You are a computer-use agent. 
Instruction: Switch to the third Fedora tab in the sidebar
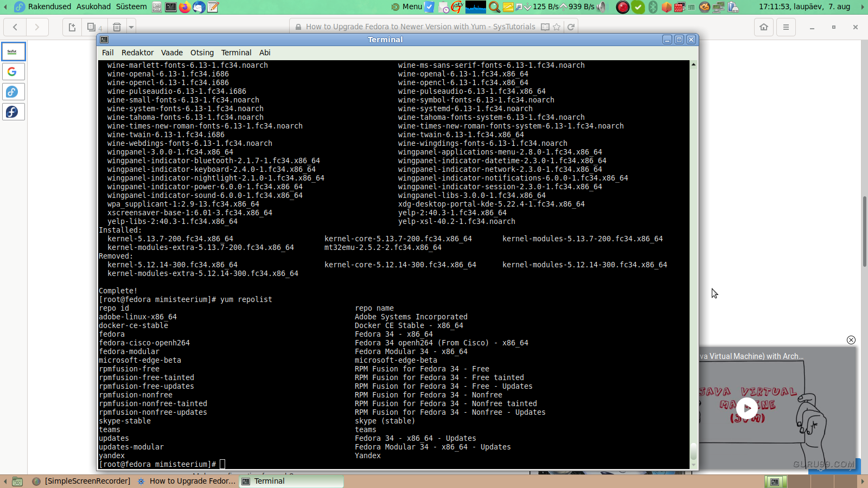pyautogui.click(x=14, y=92)
